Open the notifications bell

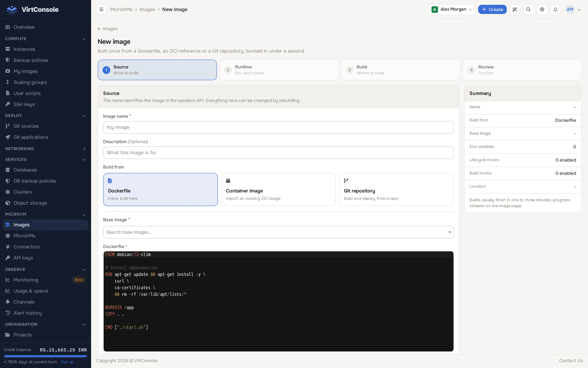click(x=555, y=10)
